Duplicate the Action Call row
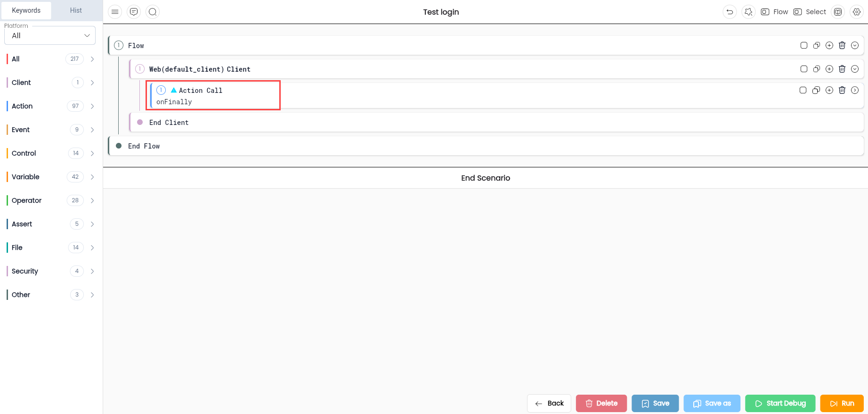 (x=816, y=90)
